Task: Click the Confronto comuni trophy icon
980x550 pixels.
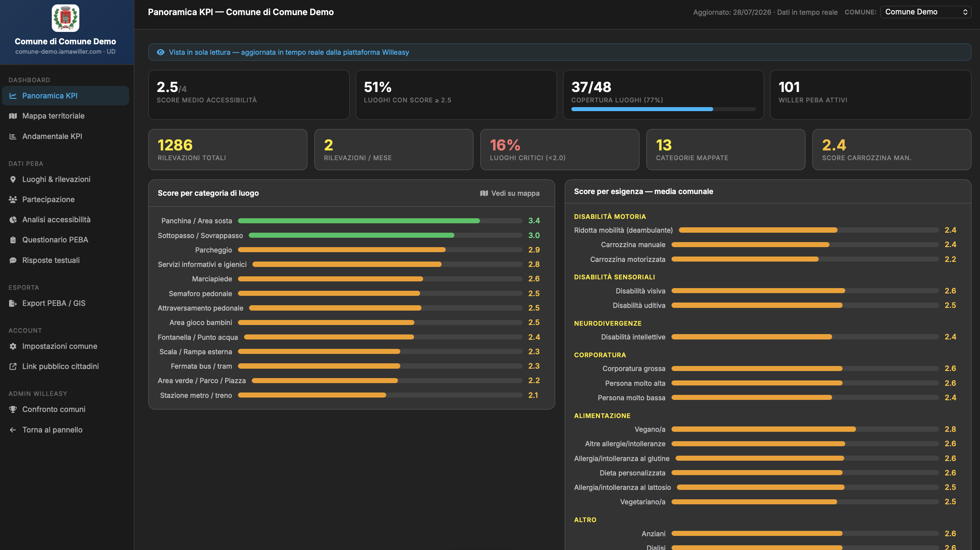Action: (13, 409)
